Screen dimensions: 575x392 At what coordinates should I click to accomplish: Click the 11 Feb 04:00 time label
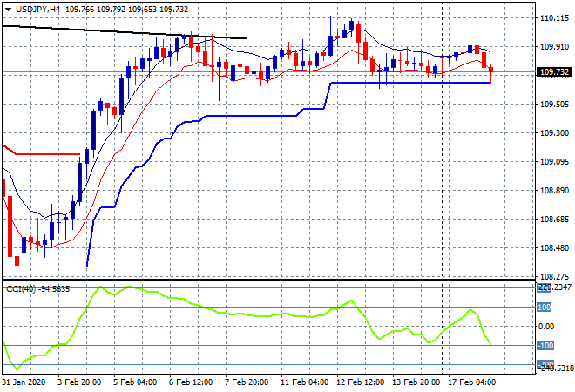(304, 382)
